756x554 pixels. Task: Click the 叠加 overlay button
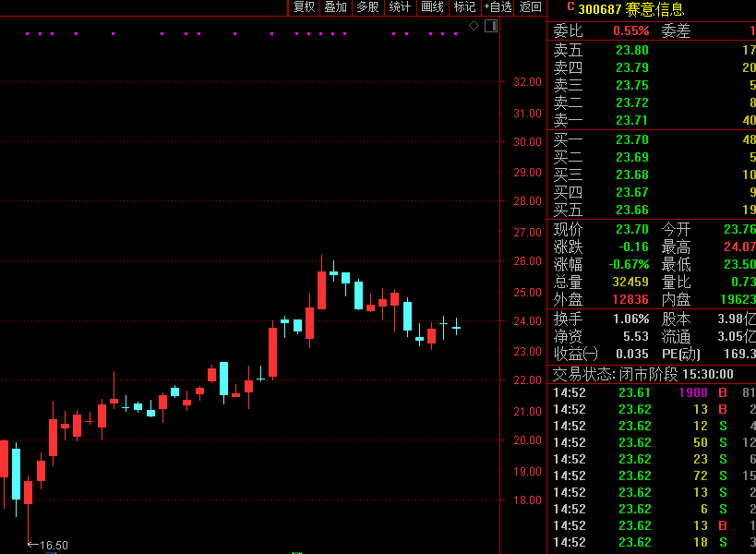coord(335,7)
